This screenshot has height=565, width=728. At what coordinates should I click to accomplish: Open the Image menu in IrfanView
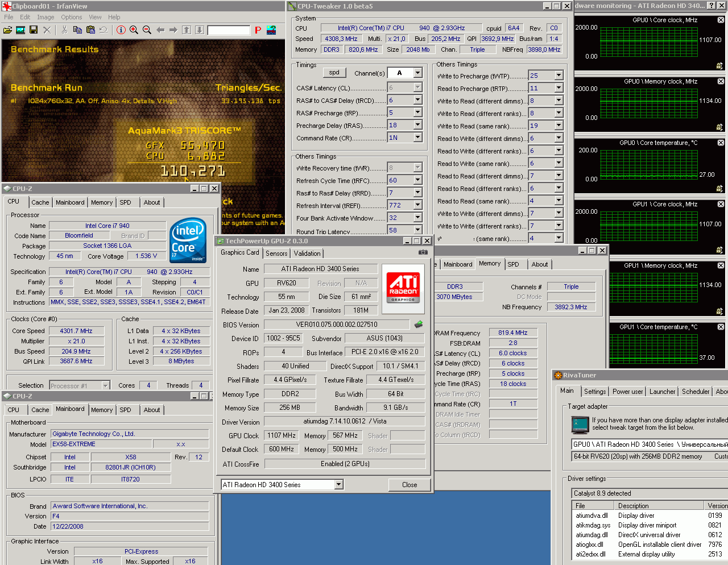tap(45, 17)
